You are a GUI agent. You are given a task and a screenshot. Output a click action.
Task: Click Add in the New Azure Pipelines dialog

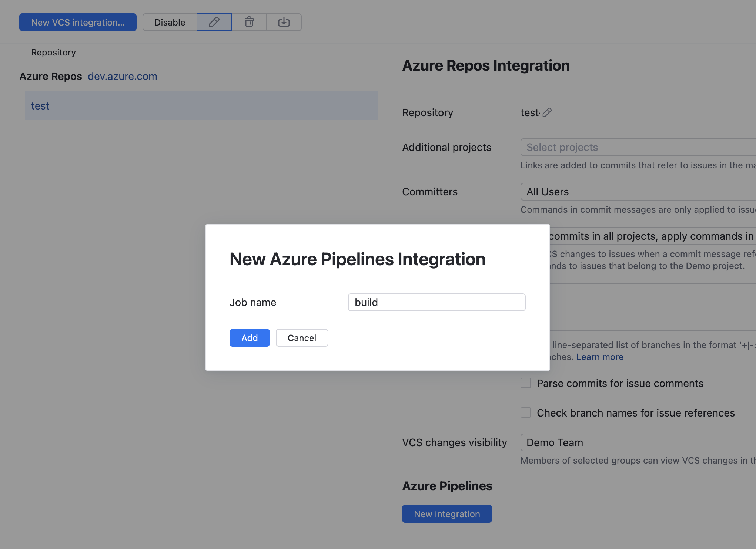[249, 337]
